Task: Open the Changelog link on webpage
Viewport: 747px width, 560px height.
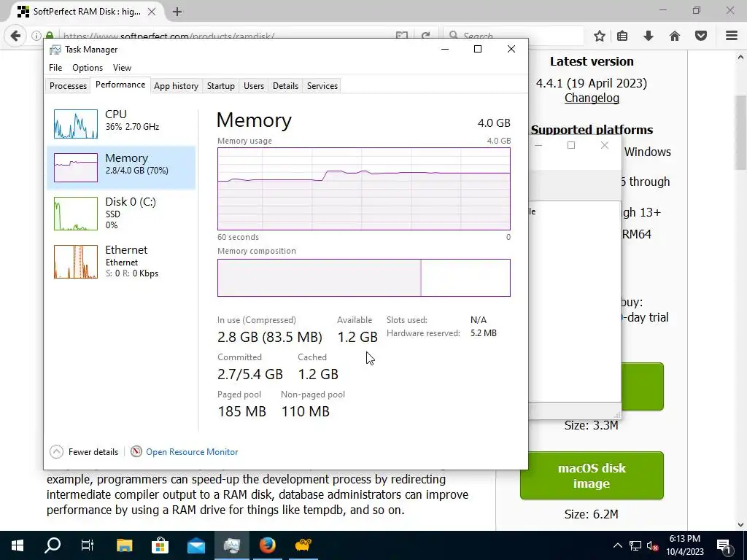Action: [592, 98]
